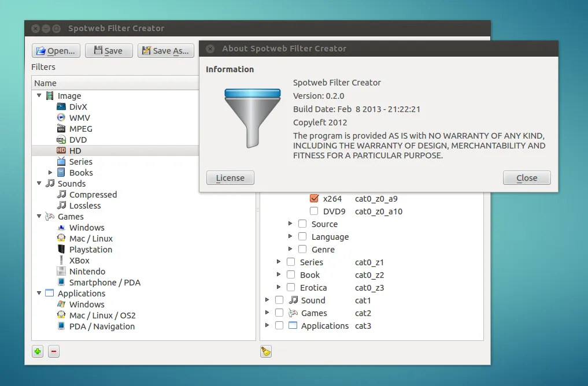Click the broom cleanup icon below the category list
This screenshot has height=386, width=588.
point(265,351)
